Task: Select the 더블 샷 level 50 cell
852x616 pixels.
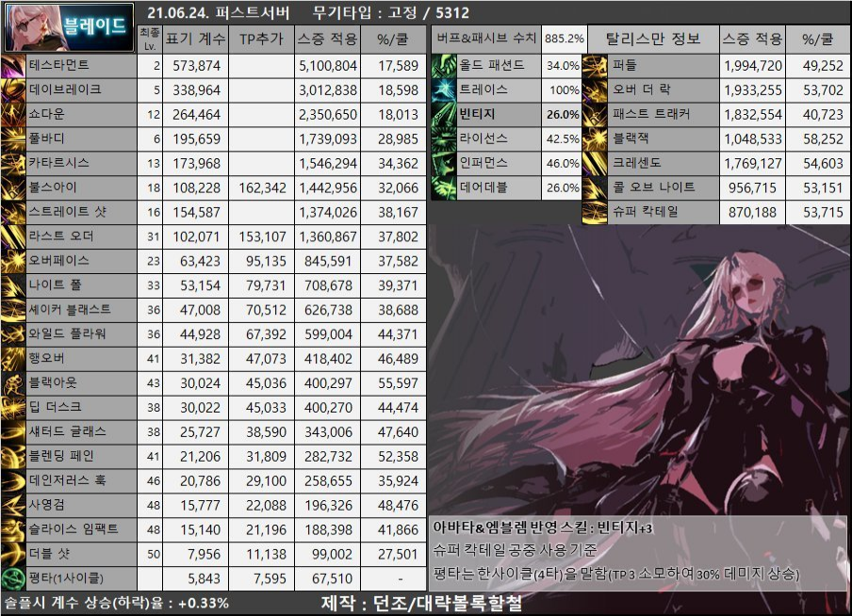Action: (x=150, y=555)
